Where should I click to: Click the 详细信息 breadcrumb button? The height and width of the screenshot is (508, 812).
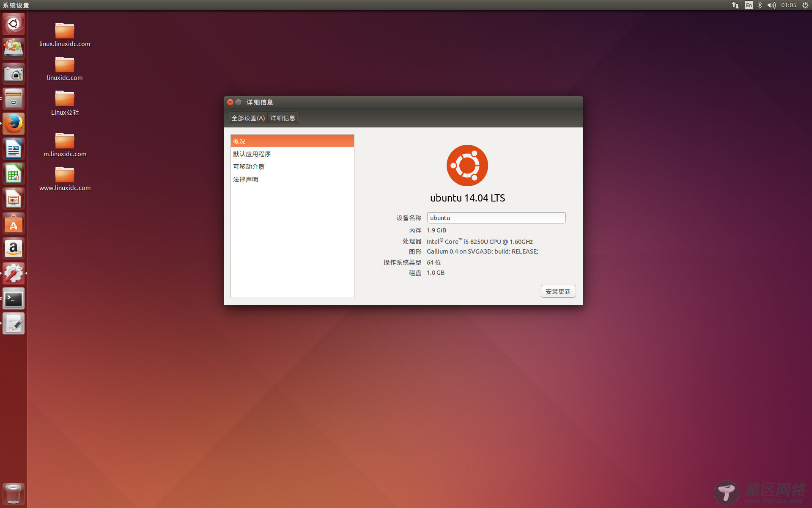(283, 118)
